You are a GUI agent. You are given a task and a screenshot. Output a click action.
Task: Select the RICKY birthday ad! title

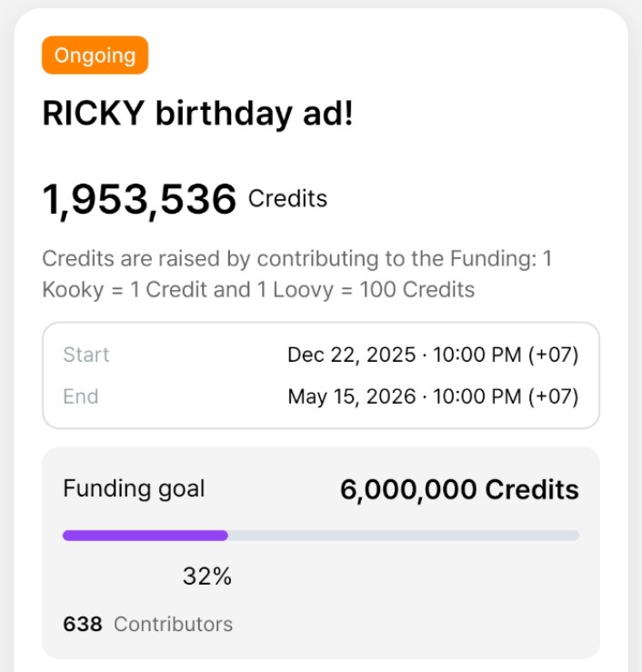pyautogui.click(x=196, y=114)
